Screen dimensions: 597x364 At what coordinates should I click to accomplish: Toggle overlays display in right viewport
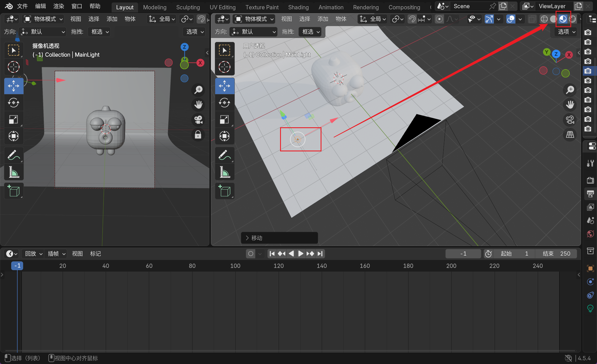(x=511, y=19)
